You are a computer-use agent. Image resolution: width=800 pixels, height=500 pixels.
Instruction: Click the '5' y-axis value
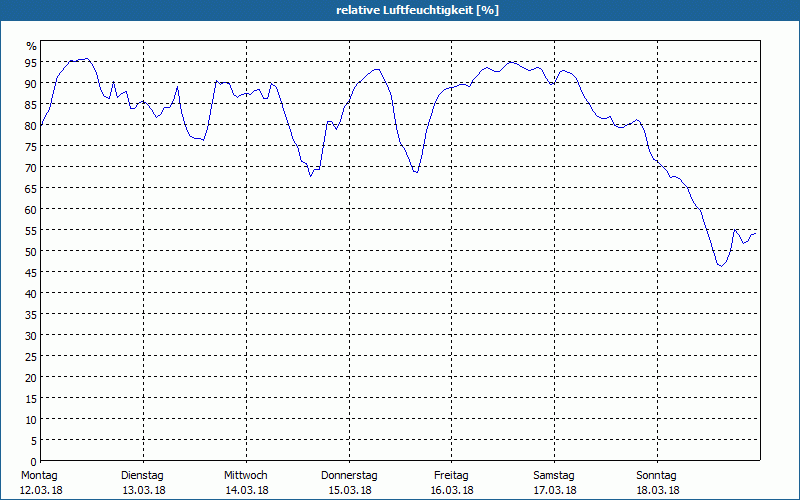pos(34,441)
